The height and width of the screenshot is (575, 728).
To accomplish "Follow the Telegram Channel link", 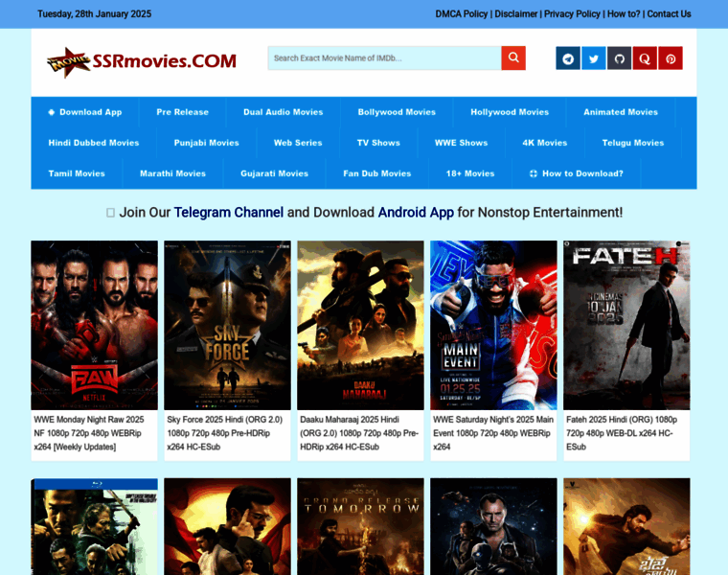I will pos(228,212).
